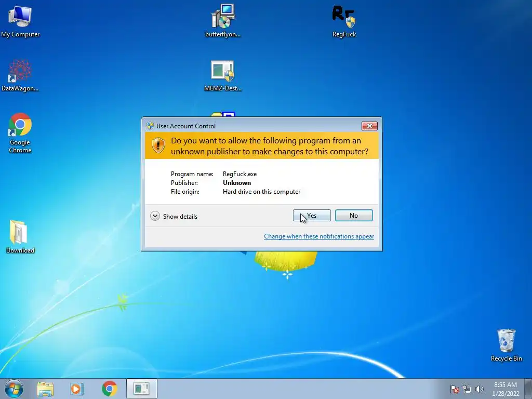Image resolution: width=532 pixels, height=399 pixels.
Task: Open the Windows Start menu orb
Action: [14, 389]
